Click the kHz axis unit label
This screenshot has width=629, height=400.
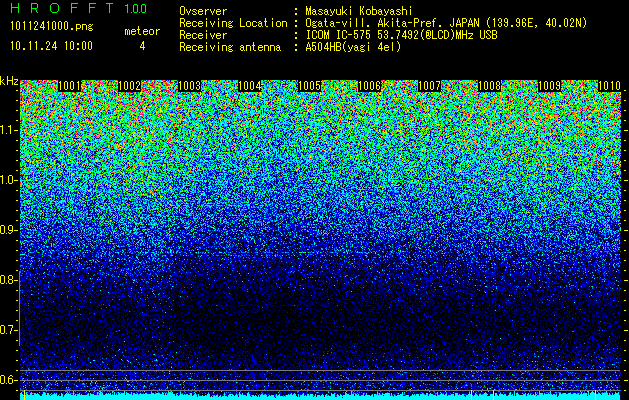point(9,81)
